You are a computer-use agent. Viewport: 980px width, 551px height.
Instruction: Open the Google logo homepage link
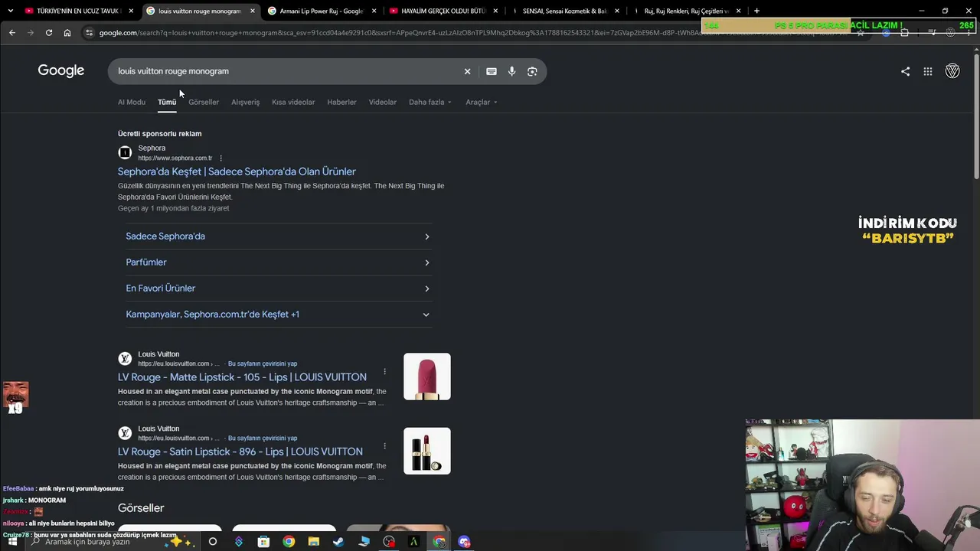pyautogui.click(x=61, y=71)
